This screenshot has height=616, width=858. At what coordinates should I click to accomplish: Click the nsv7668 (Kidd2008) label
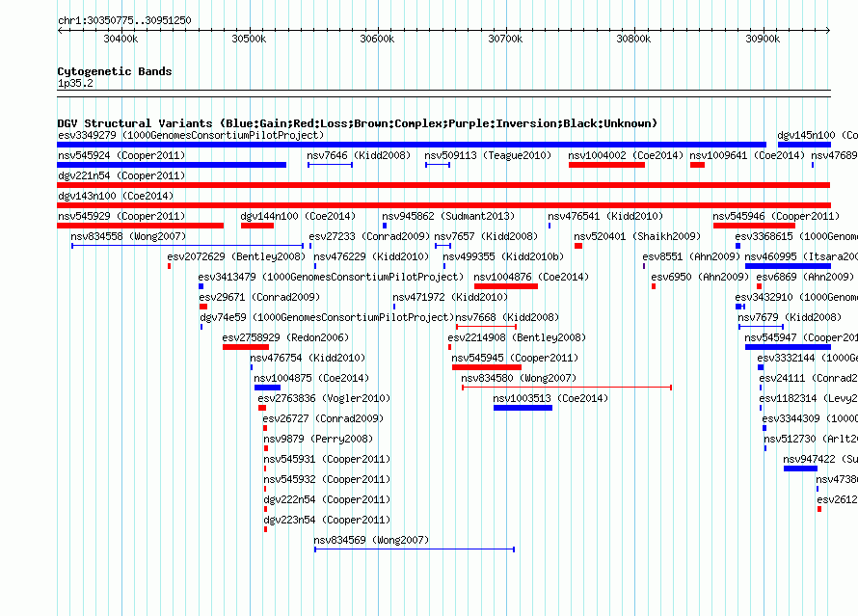[x=507, y=317]
